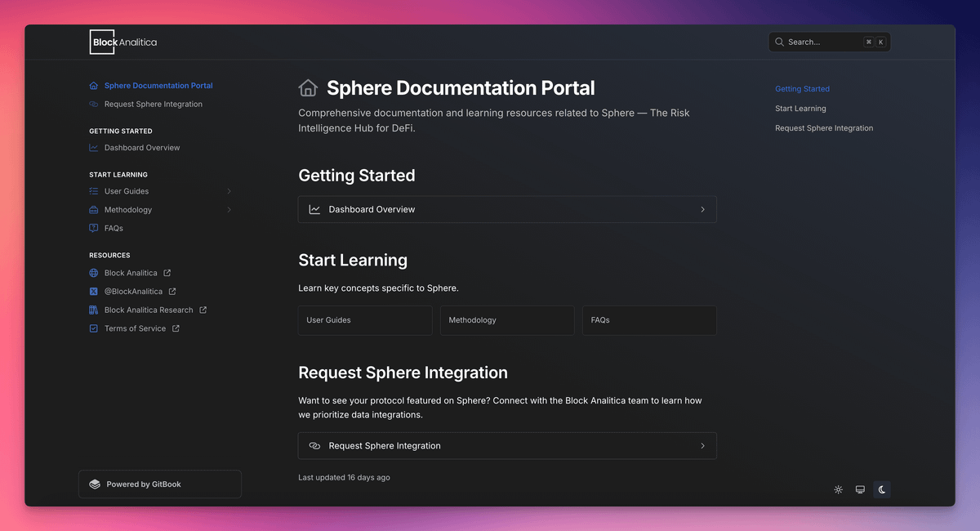Open the @BlockAnalitica link
This screenshot has width=980, height=531.
(133, 292)
